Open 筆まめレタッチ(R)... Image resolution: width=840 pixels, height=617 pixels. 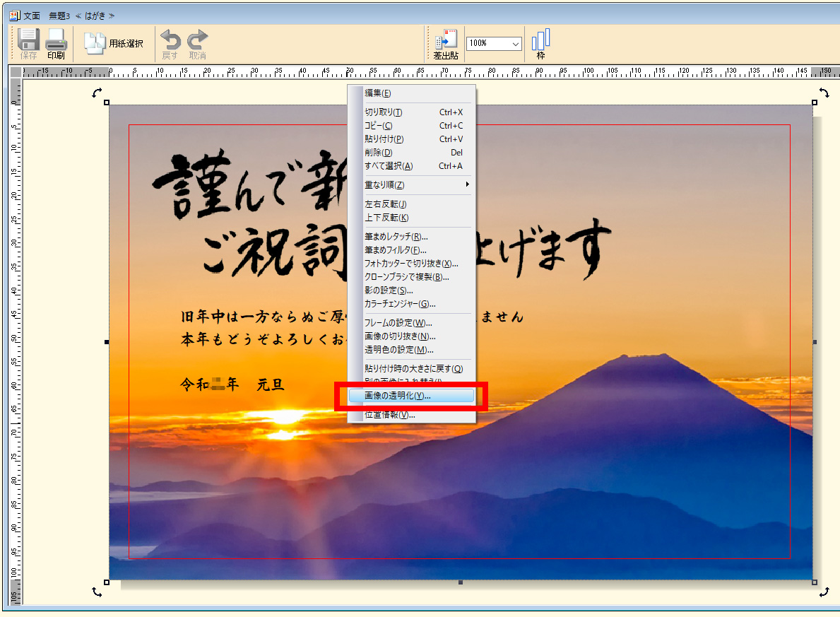[411, 236]
